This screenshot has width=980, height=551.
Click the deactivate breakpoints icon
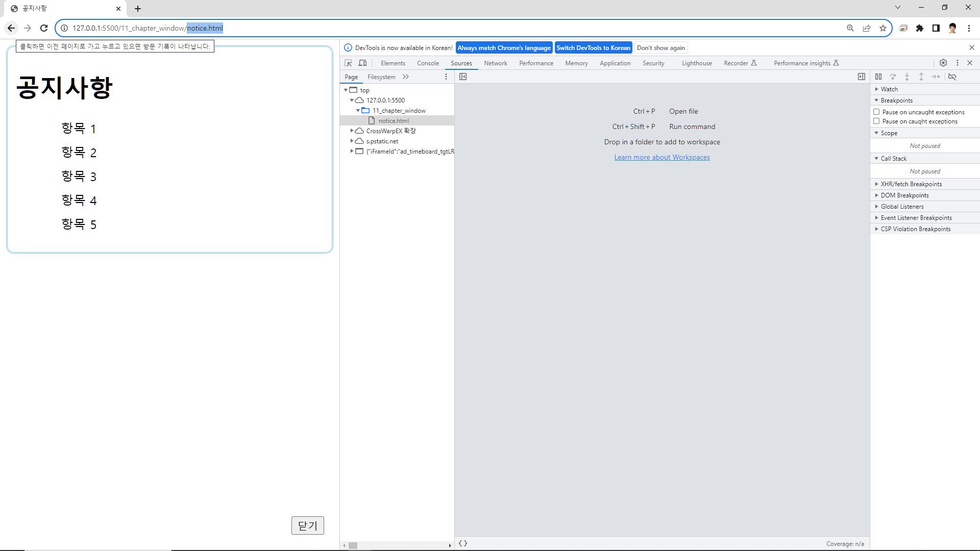pyautogui.click(x=952, y=77)
